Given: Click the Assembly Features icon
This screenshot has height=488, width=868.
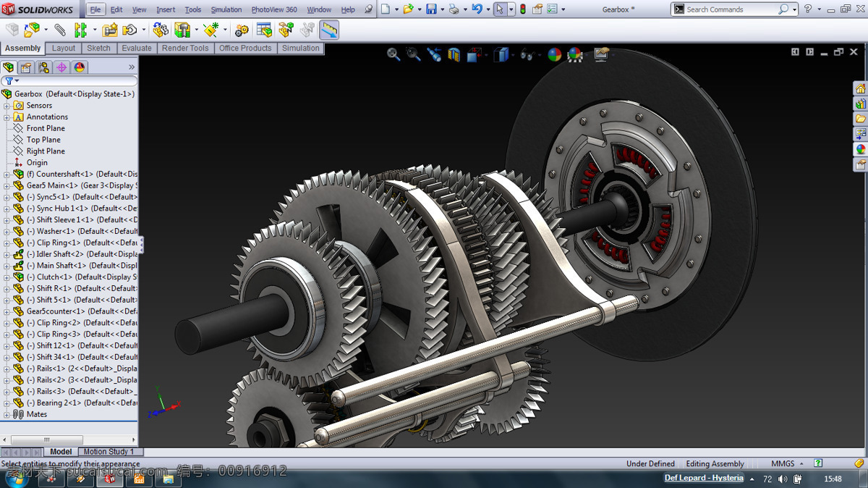Looking at the screenshot, I should click(x=182, y=30).
